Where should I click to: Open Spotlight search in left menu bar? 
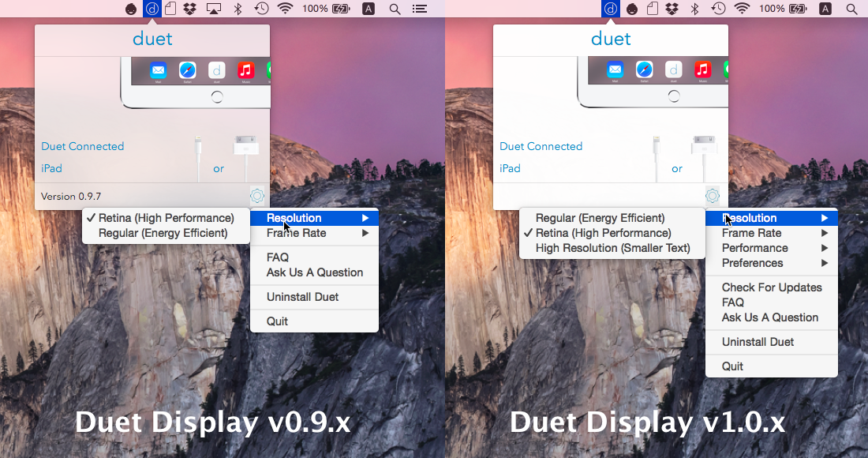(395, 9)
